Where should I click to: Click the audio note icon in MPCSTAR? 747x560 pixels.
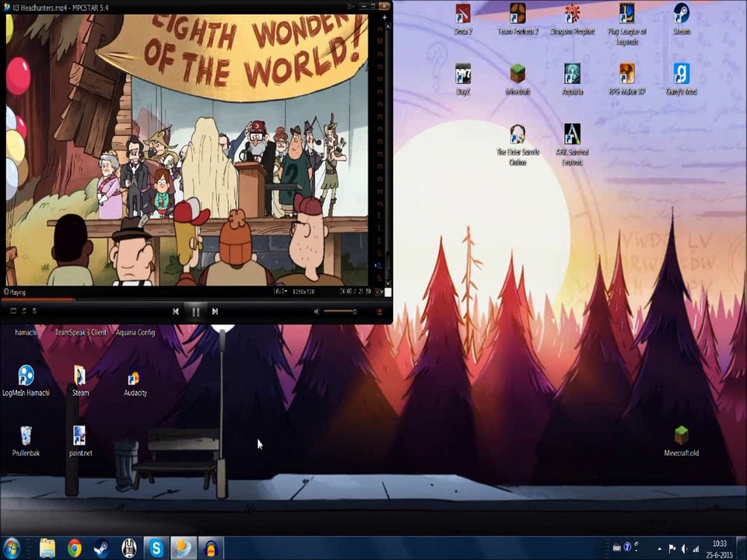pos(24,311)
